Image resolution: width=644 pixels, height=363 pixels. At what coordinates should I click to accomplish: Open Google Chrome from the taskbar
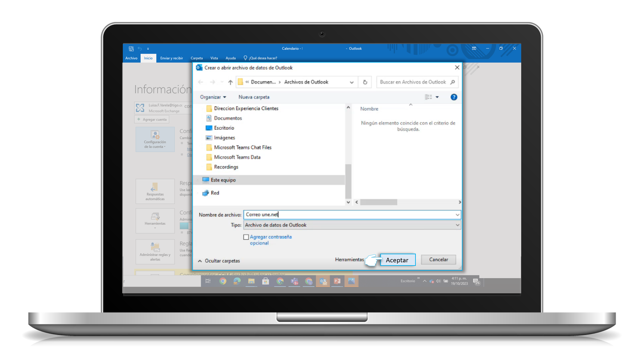(x=223, y=281)
